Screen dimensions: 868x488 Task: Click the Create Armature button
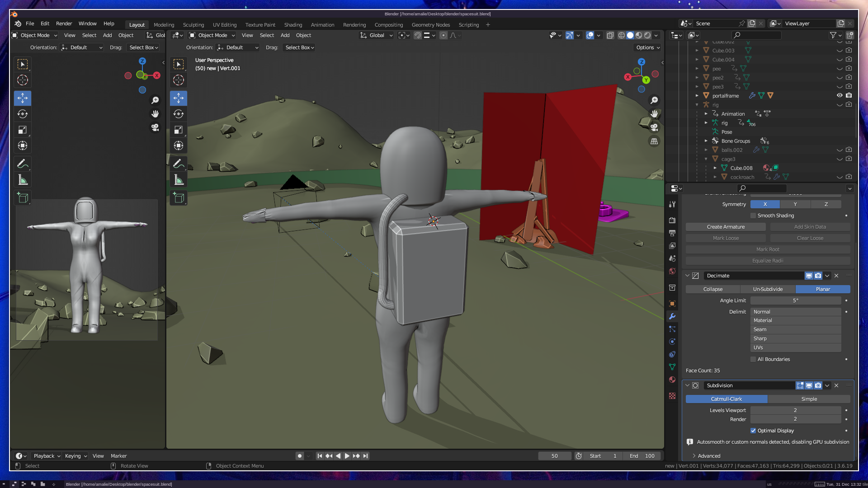726,227
